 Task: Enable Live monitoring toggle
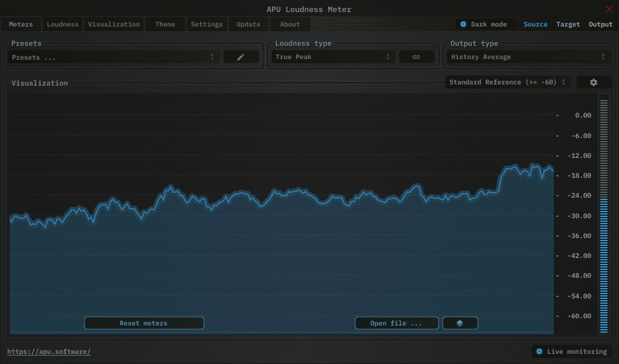point(539,352)
